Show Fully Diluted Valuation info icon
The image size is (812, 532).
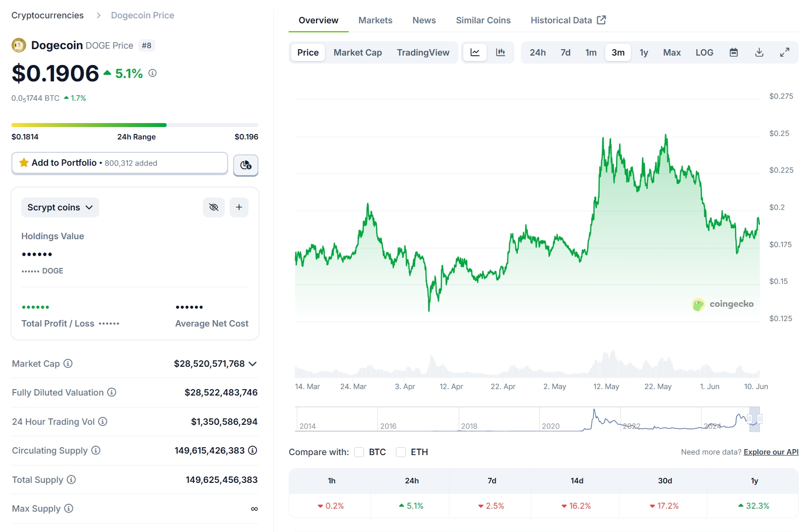pos(112,392)
